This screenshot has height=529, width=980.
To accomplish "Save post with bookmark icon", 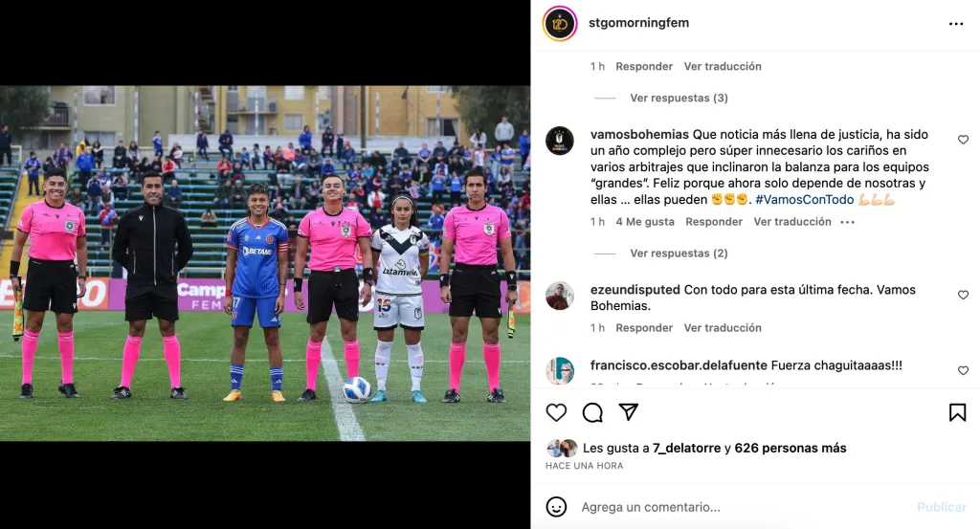I will tap(957, 413).
